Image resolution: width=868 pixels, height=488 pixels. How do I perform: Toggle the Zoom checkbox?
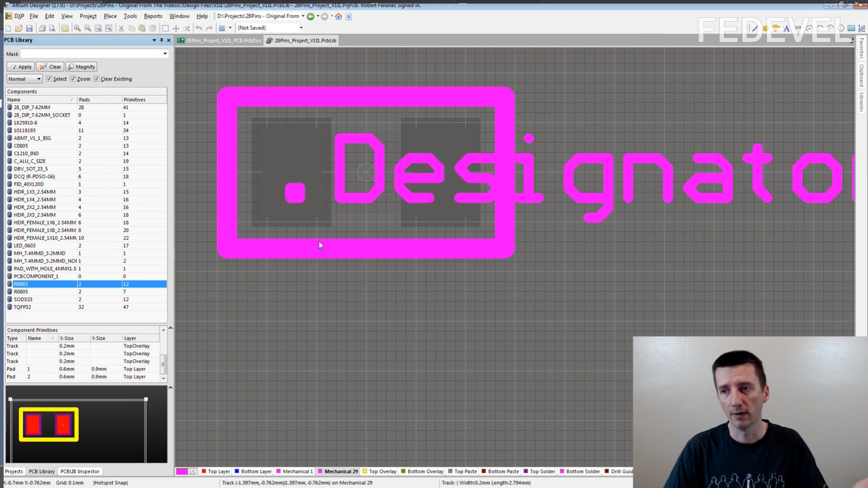tap(73, 79)
